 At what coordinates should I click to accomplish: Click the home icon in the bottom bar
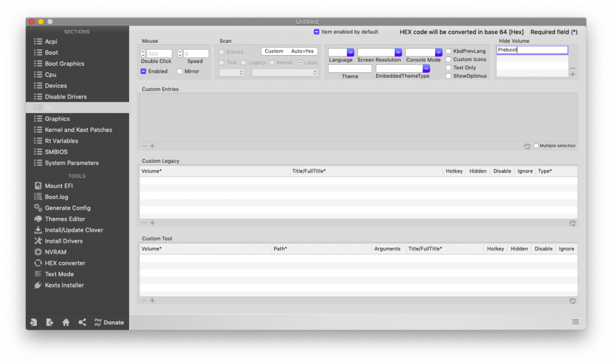(66, 322)
